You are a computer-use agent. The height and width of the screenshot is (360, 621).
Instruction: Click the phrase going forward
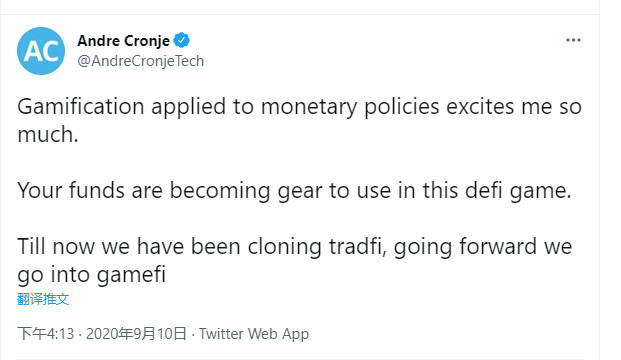[465, 247]
